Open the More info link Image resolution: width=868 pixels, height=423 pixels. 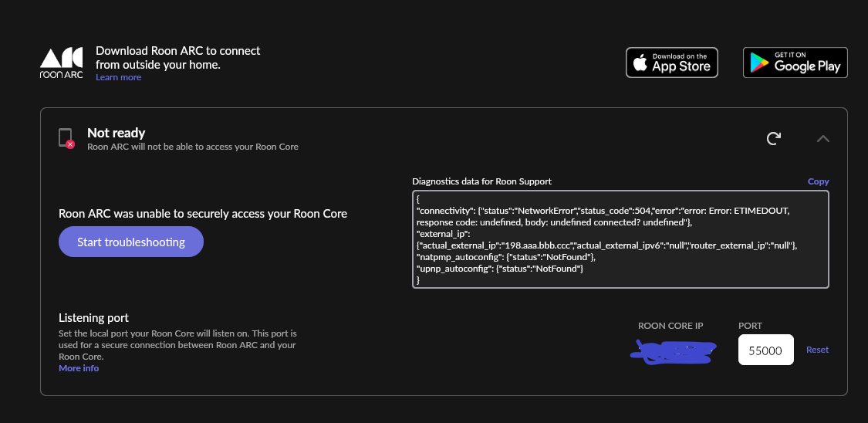point(79,368)
